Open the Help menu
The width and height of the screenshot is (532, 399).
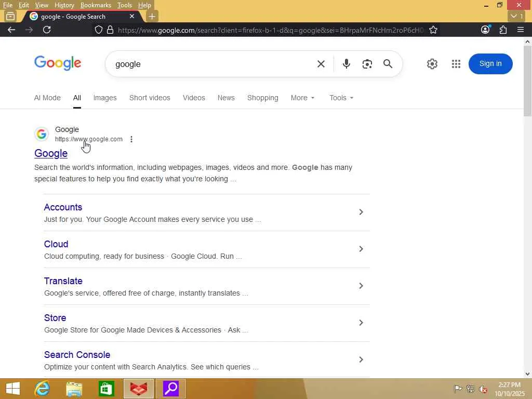(x=144, y=5)
